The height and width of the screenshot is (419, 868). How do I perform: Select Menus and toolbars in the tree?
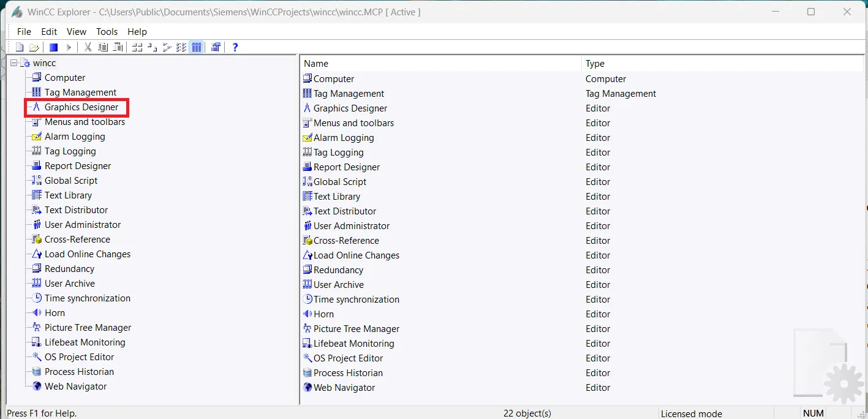[85, 122]
